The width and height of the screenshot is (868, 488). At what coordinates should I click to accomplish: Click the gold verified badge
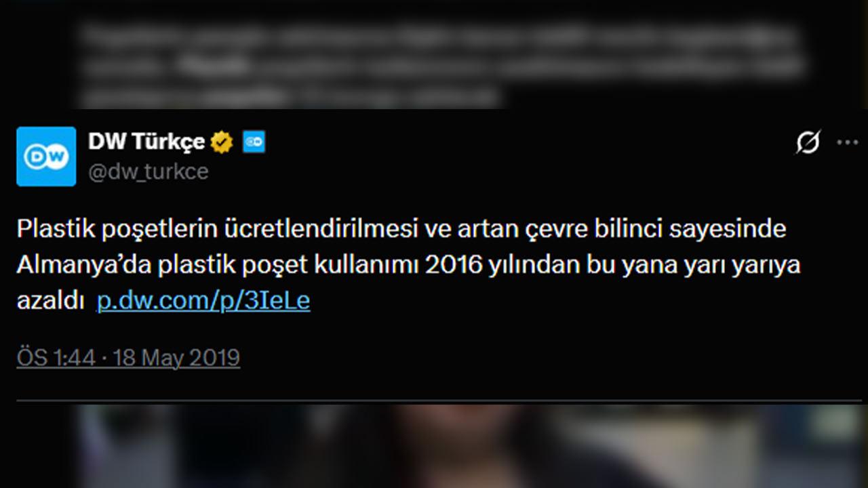tap(222, 142)
